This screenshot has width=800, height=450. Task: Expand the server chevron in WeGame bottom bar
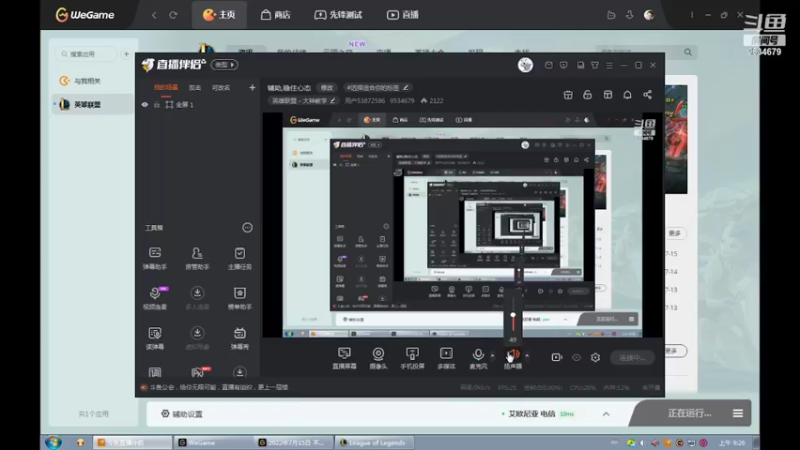[606, 414]
